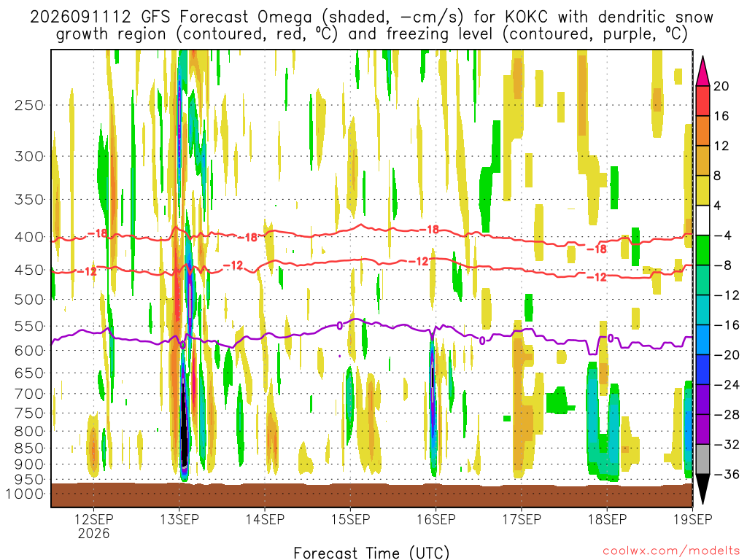This screenshot has height=560, width=747.
Task: Click the white 4 to -4 colorbar segment
Action: (x=703, y=220)
